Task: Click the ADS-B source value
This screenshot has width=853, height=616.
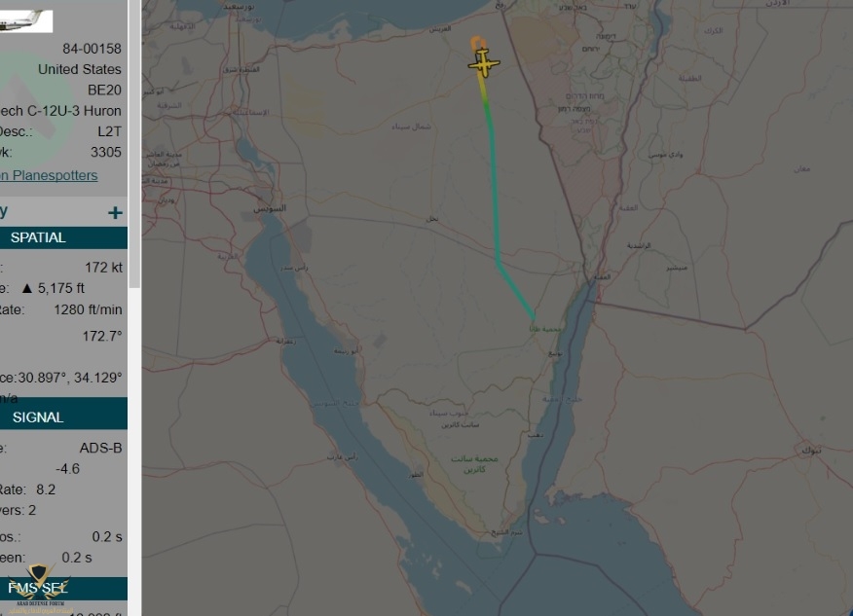Action: coord(100,448)
